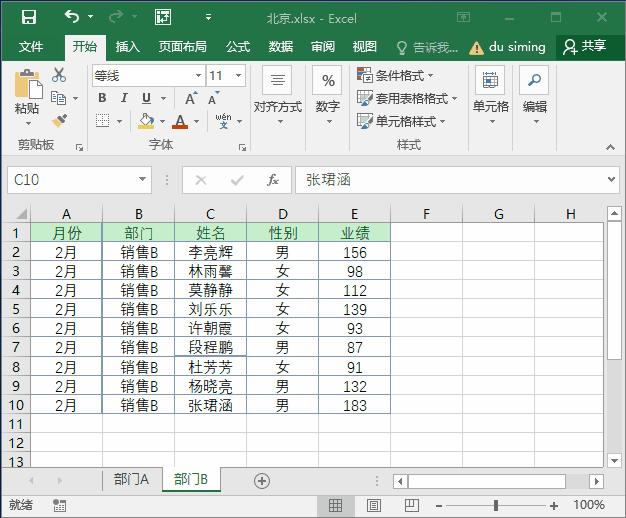This screenshot has width=626, height=518.
Task: Open the Name Box C10 dropdown arrow
Action: [x=142, y=179]
